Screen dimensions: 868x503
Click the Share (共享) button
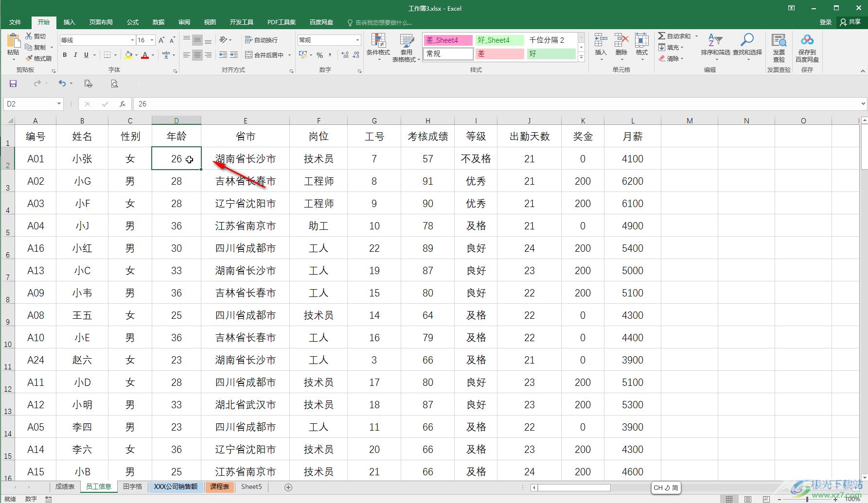tap(850, 22)
